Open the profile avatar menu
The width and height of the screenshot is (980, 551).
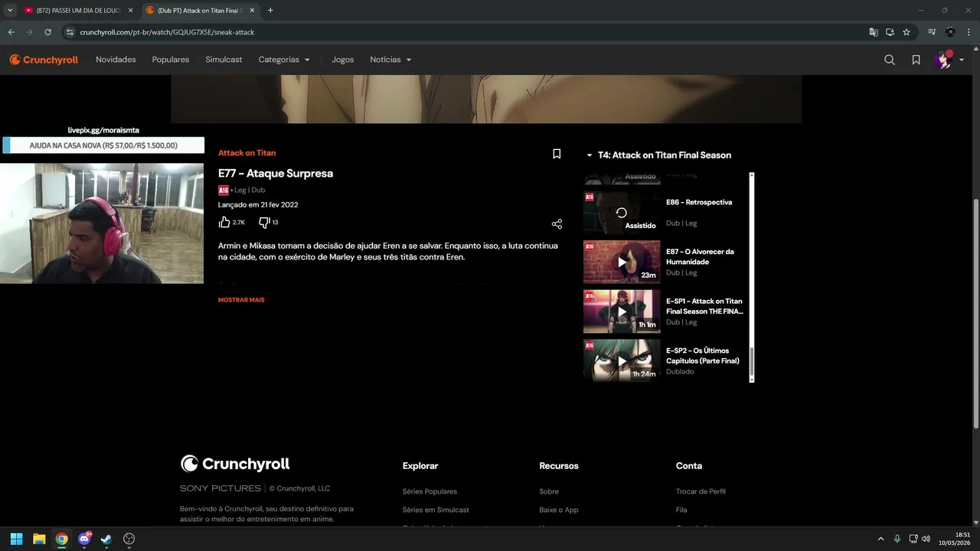[943, 60]
